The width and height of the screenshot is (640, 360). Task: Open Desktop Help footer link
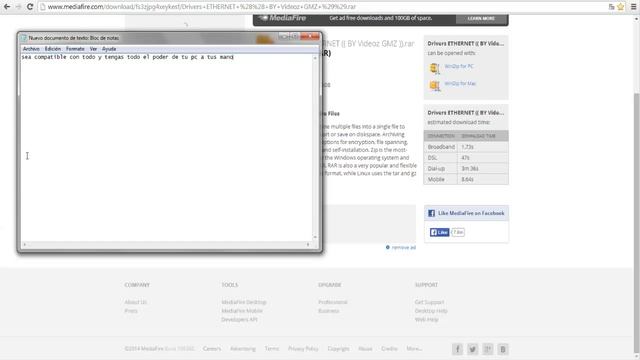tap(431, 311)
